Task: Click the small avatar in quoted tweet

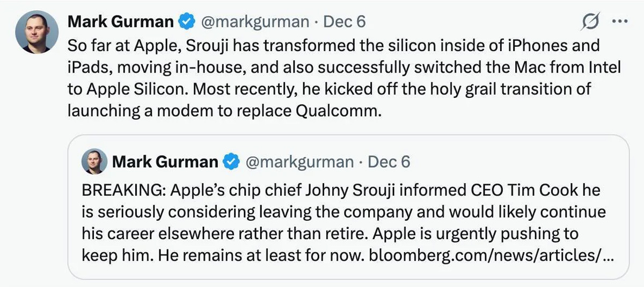Action: pos(94,161)
